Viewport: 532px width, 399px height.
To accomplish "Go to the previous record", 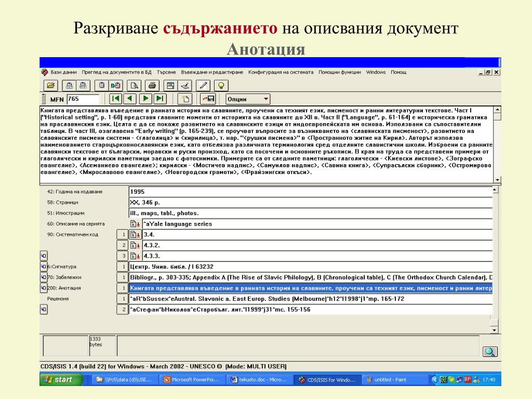I will [129, 99].
